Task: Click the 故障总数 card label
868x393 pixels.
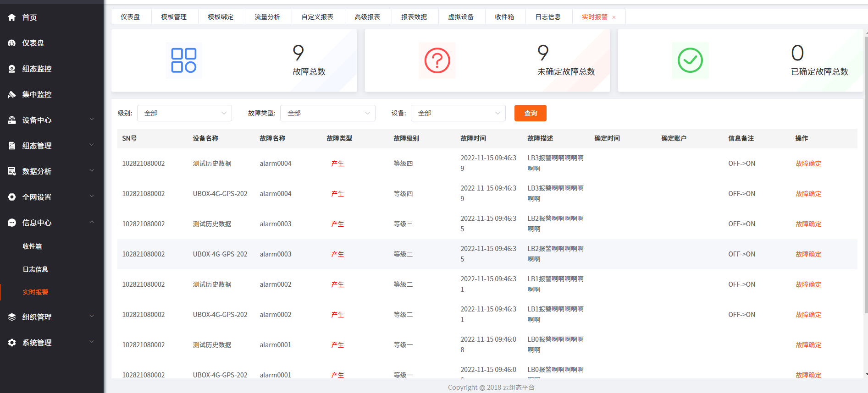Action: (309, 72)
